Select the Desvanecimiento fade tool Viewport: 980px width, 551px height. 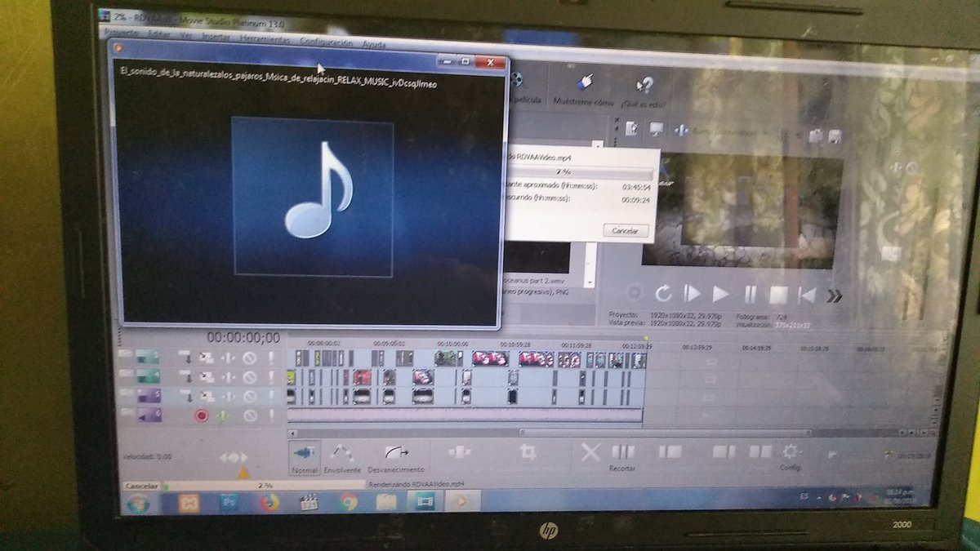[396, 458]
